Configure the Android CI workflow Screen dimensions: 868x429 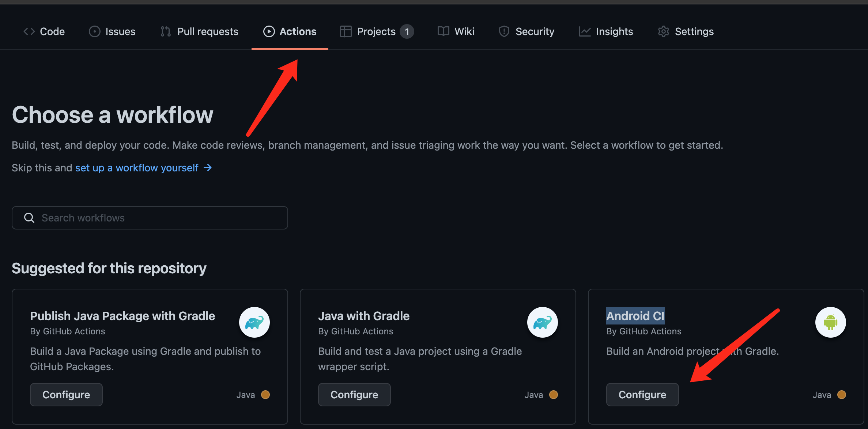click(642, 395)
